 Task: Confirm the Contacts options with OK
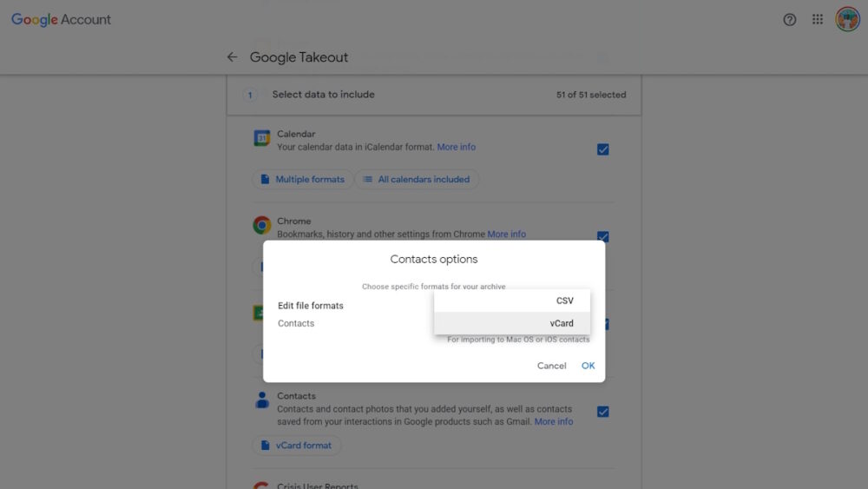coord(588,366)
